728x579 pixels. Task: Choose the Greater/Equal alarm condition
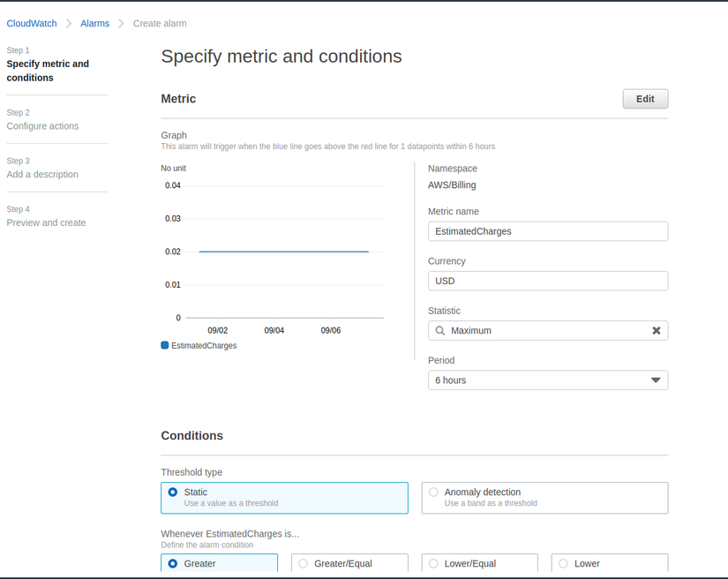click(x=304, y=563)
